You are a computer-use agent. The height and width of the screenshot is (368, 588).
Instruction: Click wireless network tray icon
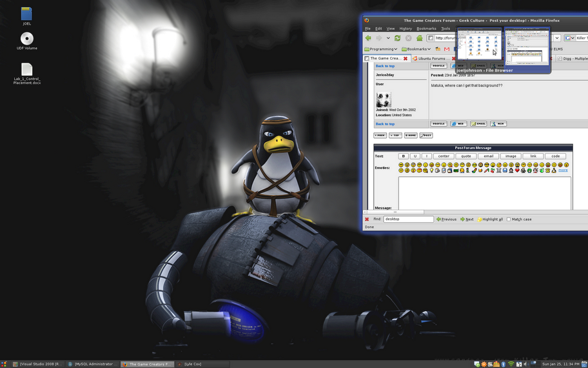click(511, 364)
